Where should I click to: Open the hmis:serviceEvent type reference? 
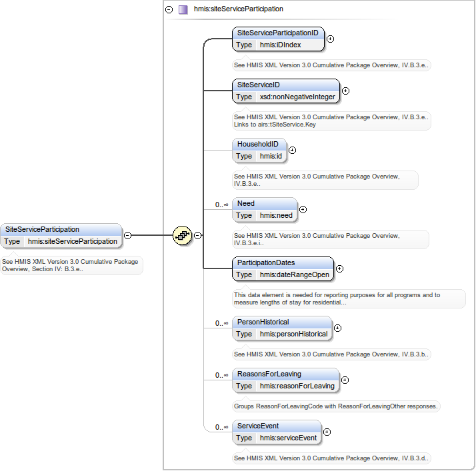click(288, 438)
